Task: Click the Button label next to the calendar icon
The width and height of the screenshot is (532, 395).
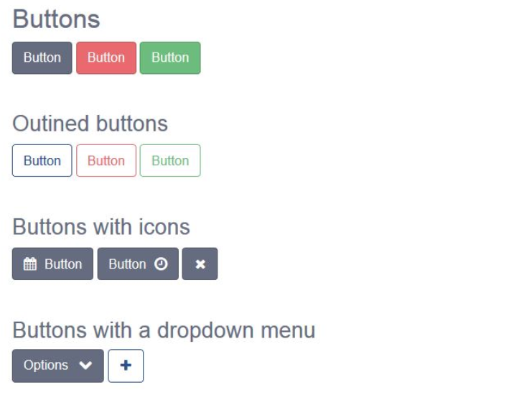Action: coord(63,264)
